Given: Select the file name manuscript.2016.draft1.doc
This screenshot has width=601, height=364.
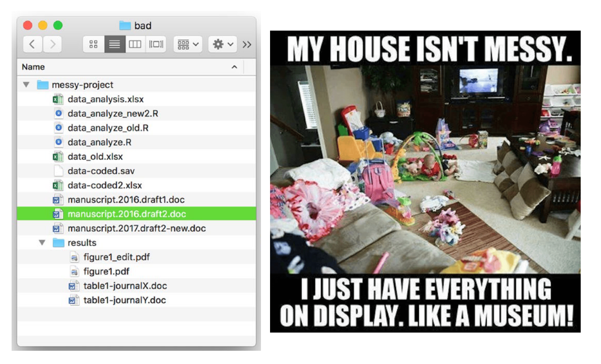Looking at the screenshot, I should pyautogui.click(x=126, y=200).
